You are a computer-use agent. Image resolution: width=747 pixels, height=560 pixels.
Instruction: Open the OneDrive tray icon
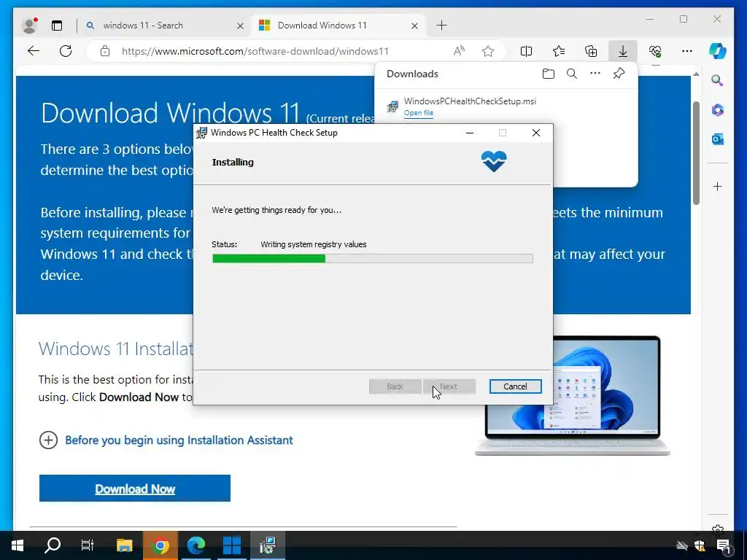click(682, 545)
